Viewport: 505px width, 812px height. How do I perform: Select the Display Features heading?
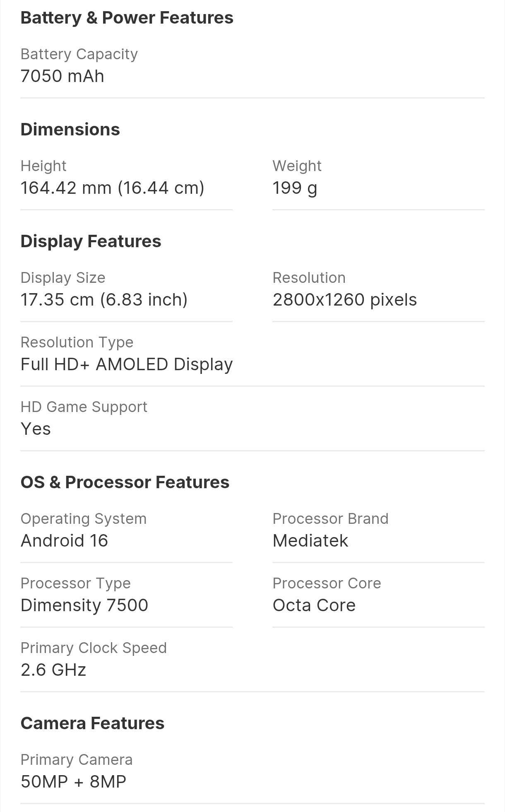91,241
